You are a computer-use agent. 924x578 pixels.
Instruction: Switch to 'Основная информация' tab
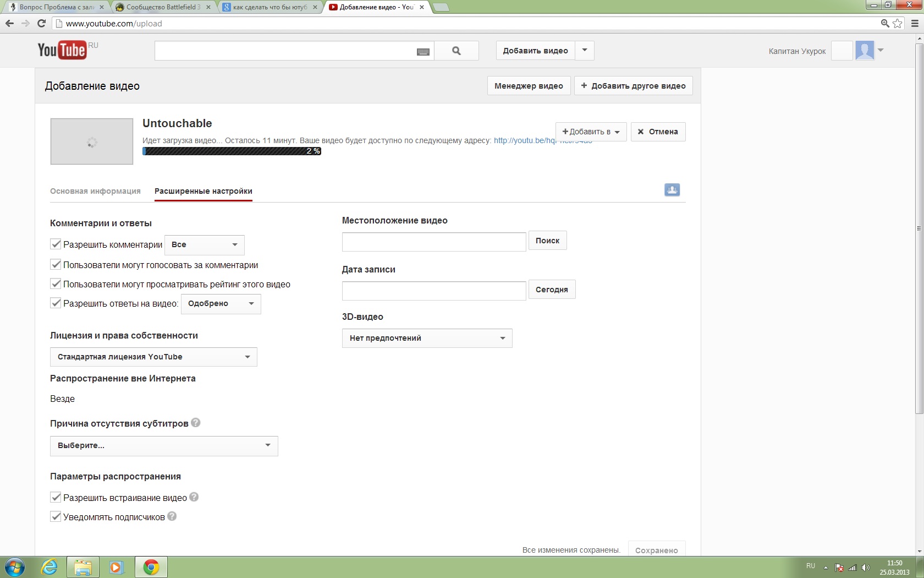point(95,191)
